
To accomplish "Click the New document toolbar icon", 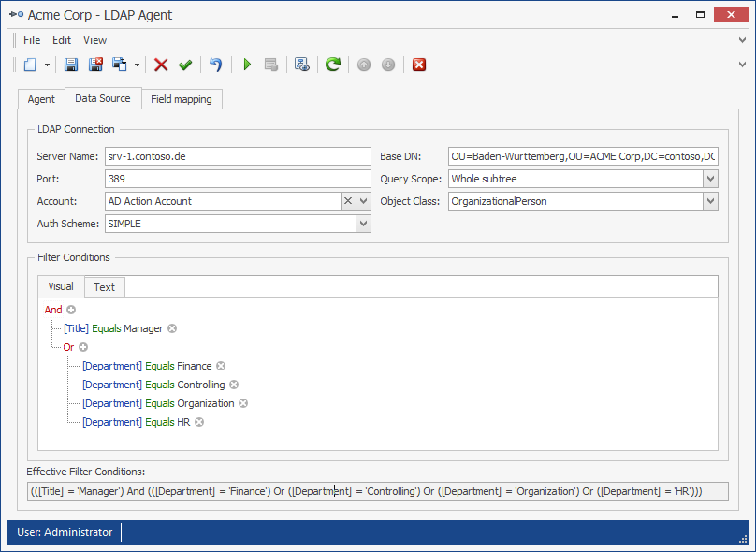I will tap(30, 65).
